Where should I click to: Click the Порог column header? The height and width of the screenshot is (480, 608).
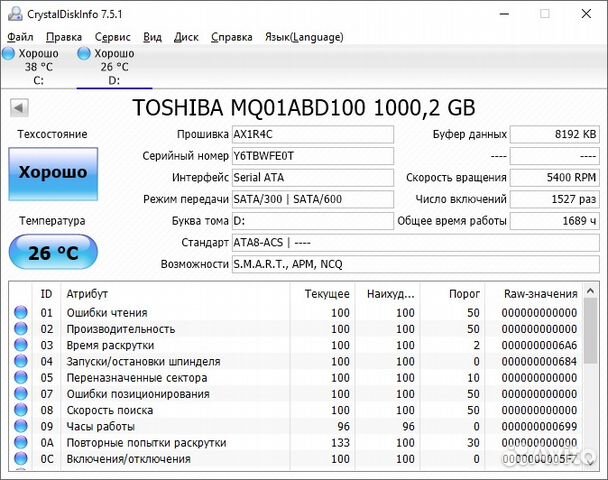[453, 294]
